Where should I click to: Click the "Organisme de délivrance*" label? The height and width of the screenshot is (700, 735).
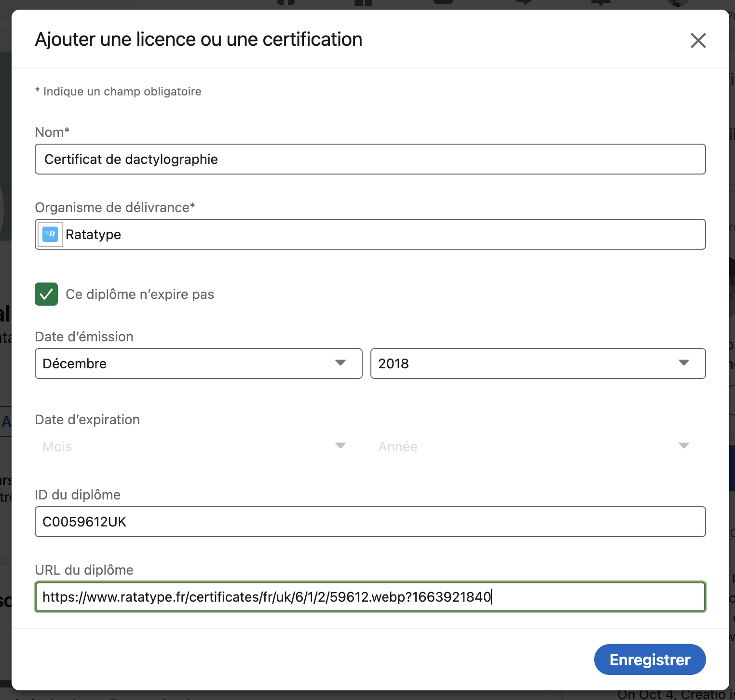pos(115,207)
